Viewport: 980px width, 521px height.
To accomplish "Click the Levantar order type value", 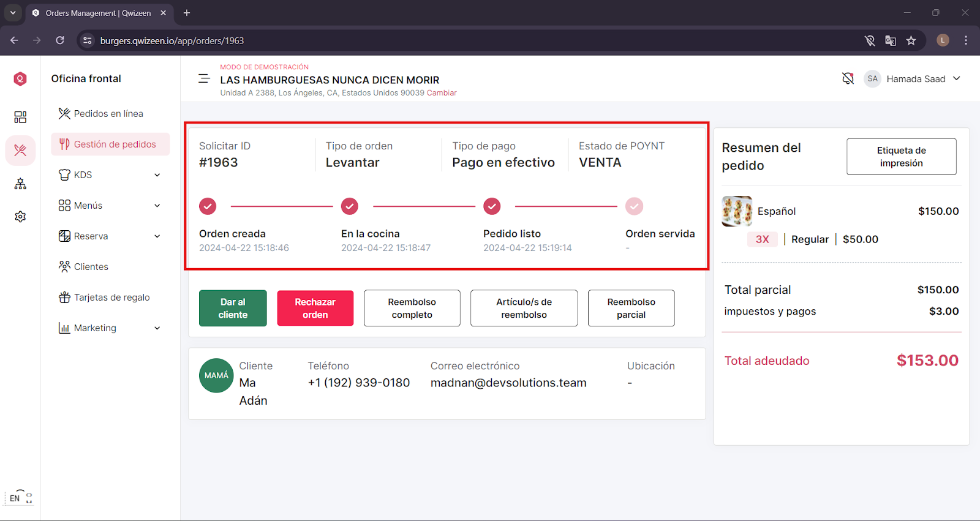I will pyautogui.click(x=353, y=162).
